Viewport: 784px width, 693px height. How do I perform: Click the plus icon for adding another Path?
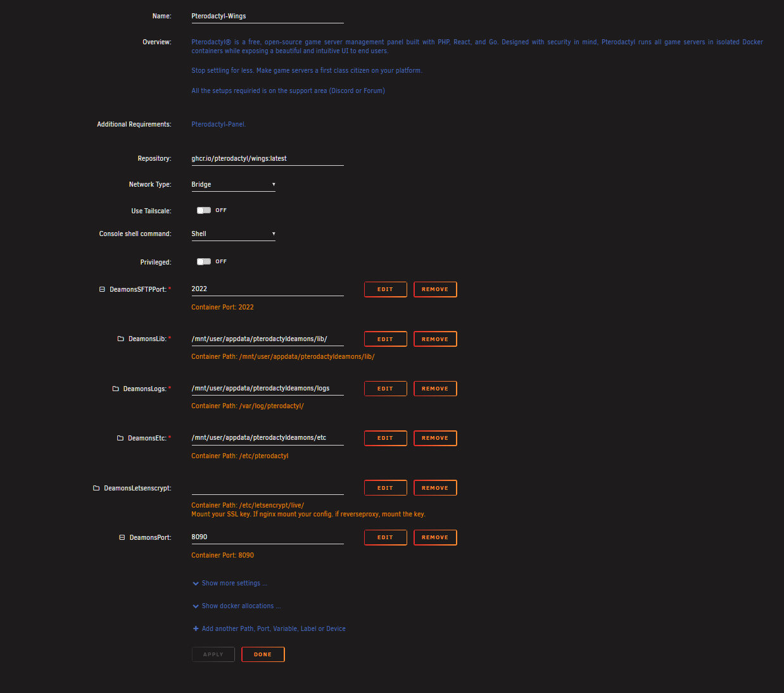pos(196,628)
